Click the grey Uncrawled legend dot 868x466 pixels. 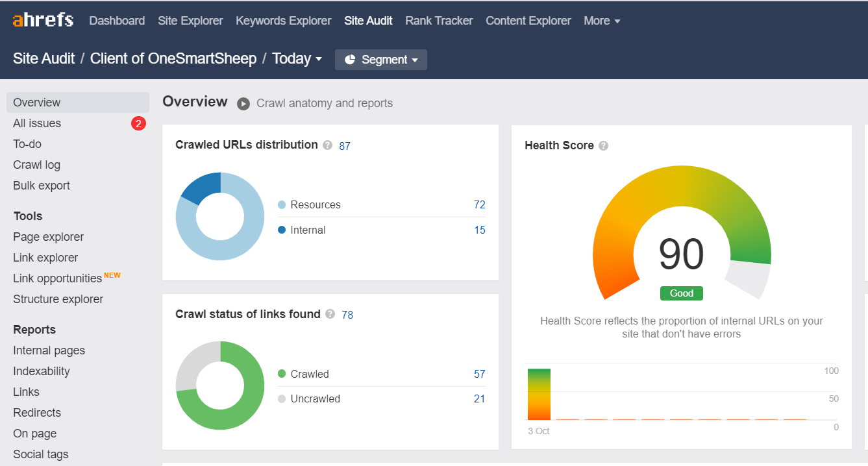[282, 399]
